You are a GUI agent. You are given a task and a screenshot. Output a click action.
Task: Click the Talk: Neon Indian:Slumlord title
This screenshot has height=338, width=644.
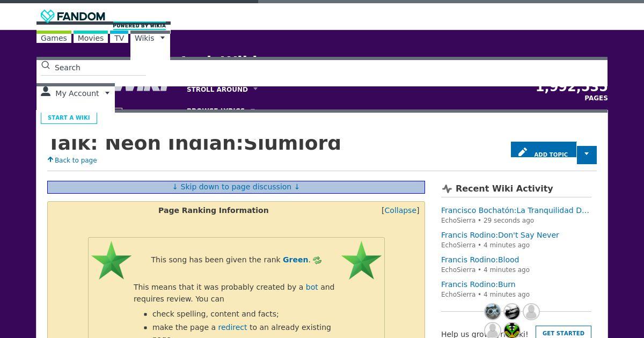[x=194, y=143]
